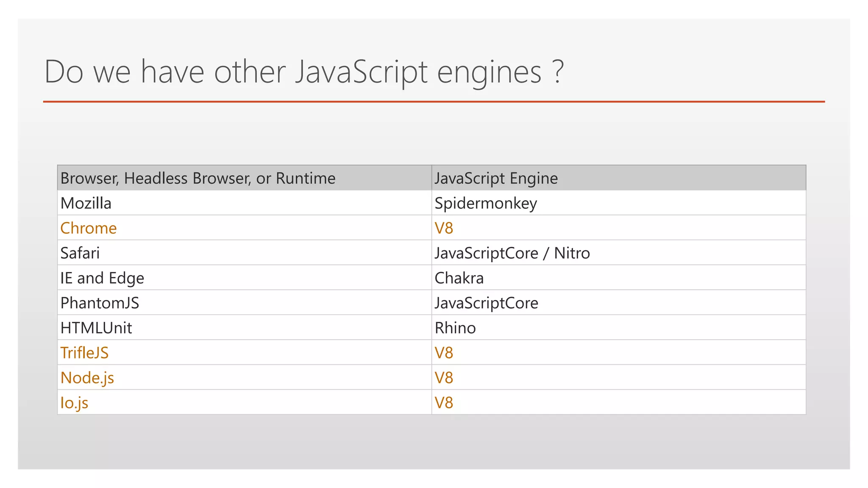This screenshot has width=868, height=488.
Task: Select the 'IE and Edge' cell
Action: (245, 278)
